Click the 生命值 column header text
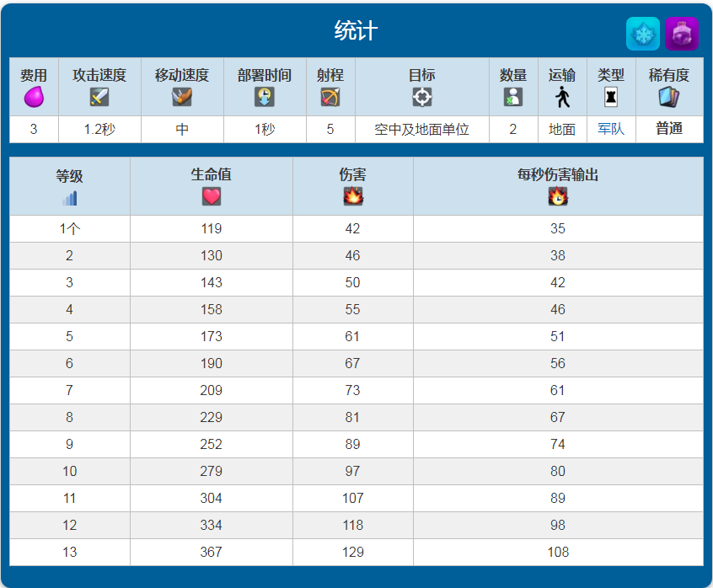713x588 pixels. pyautogui.click(x=212, y=174)
